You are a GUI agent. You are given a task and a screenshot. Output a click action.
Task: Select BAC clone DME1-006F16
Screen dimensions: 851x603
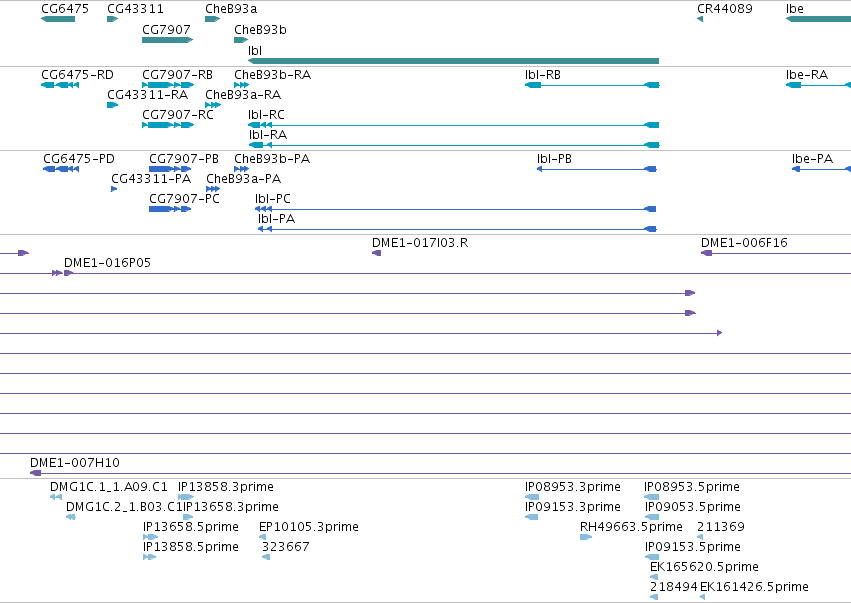tap(776, 253)
